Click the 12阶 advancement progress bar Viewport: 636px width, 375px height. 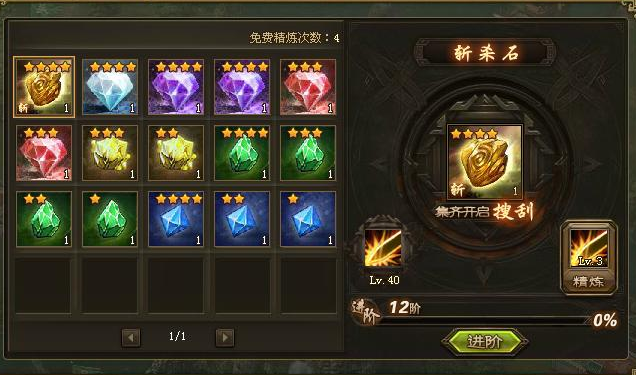coord(485,320)
